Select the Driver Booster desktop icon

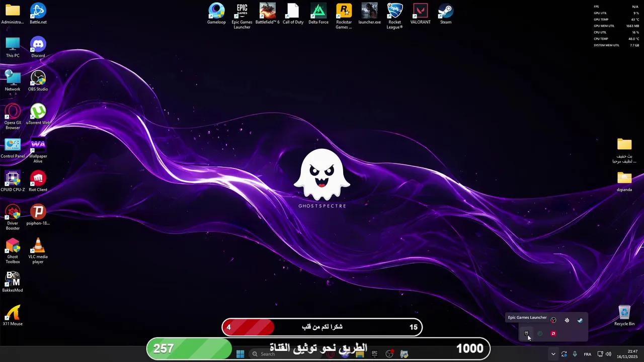13,217
